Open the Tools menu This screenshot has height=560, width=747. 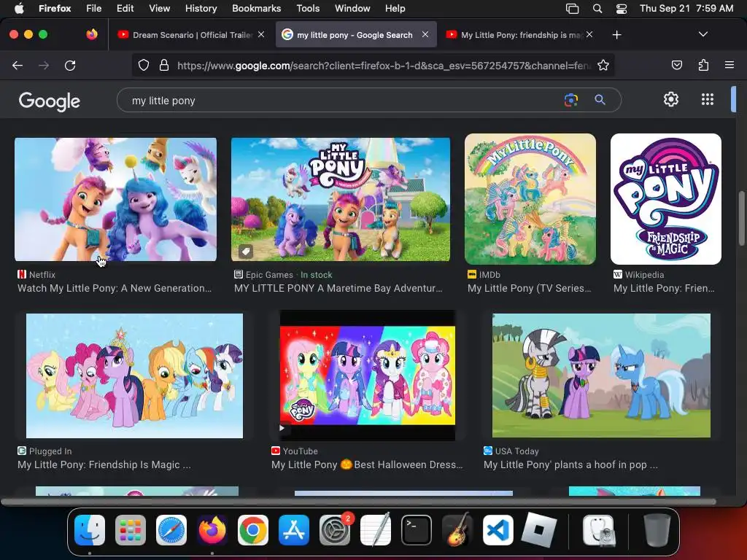pyautogui.click(x=308, y=8)
